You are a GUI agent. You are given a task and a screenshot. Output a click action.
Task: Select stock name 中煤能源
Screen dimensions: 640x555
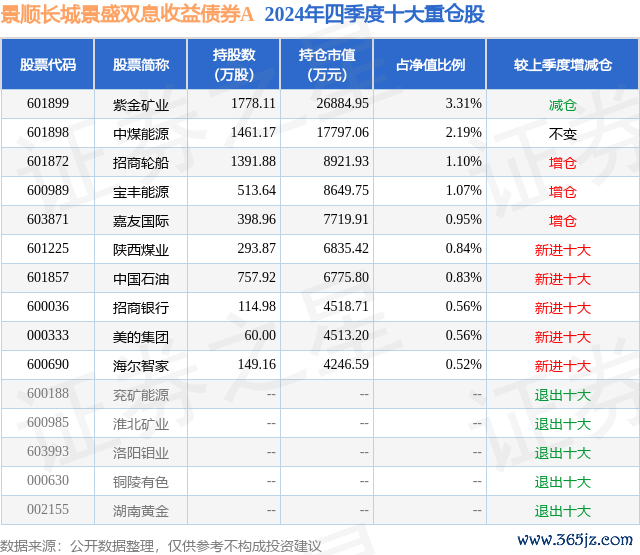(141, 134)
